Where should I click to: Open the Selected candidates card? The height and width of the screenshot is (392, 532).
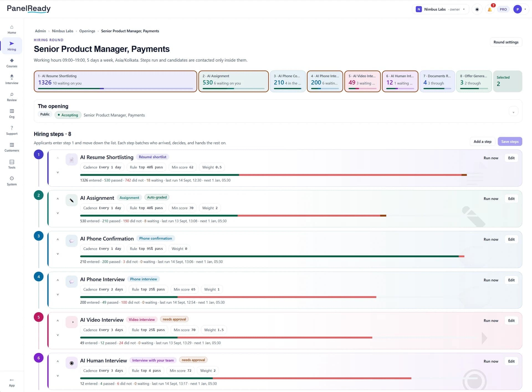click(508, 81)
